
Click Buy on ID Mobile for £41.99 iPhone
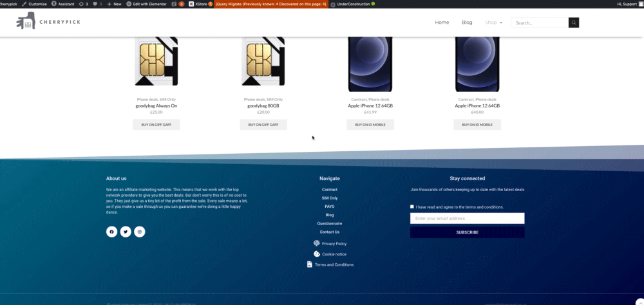[370, 125]
